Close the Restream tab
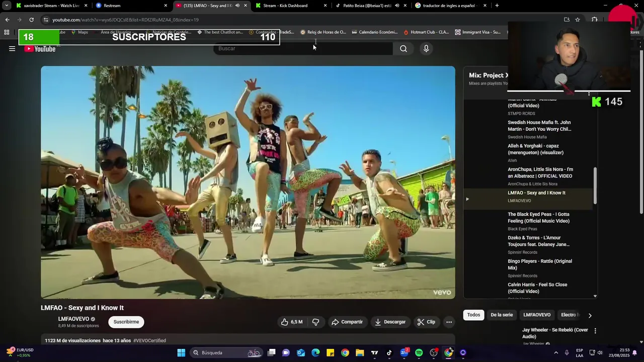The width and height of the screenshot is (644, 362). tap(166, 6)
